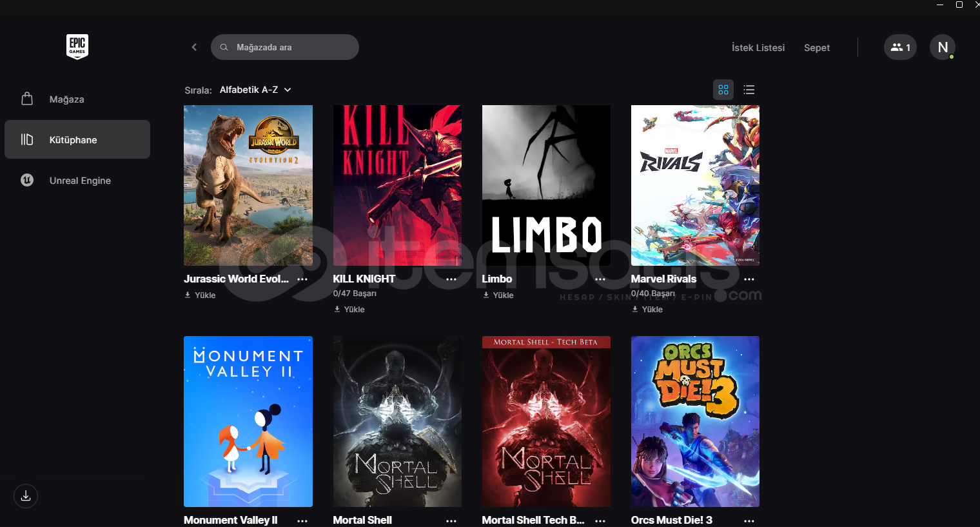
Task: Switch to grid view
Action: point(723,90)
